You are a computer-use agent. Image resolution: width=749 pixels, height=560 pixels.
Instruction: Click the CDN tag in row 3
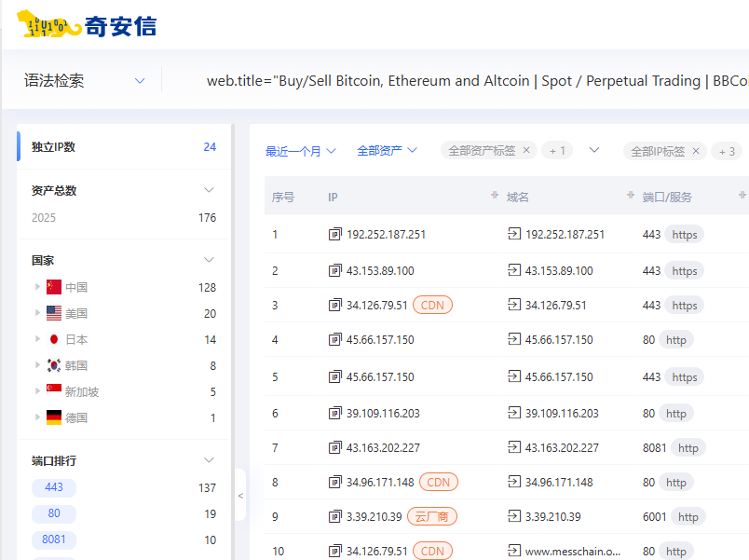pyautogui.click(x=432, y=305)
